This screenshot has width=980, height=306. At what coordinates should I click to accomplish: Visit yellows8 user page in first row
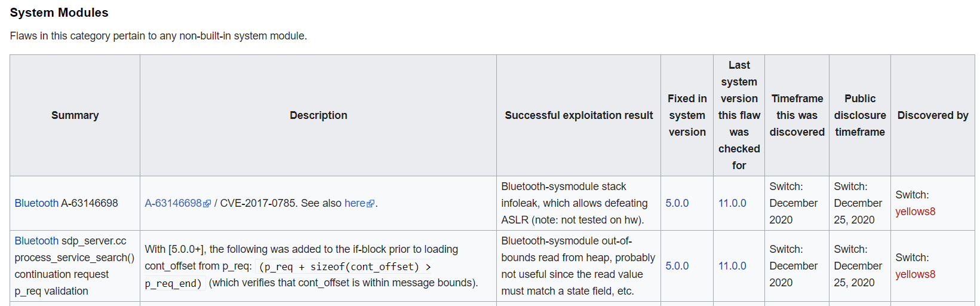[x=916, y=212]
